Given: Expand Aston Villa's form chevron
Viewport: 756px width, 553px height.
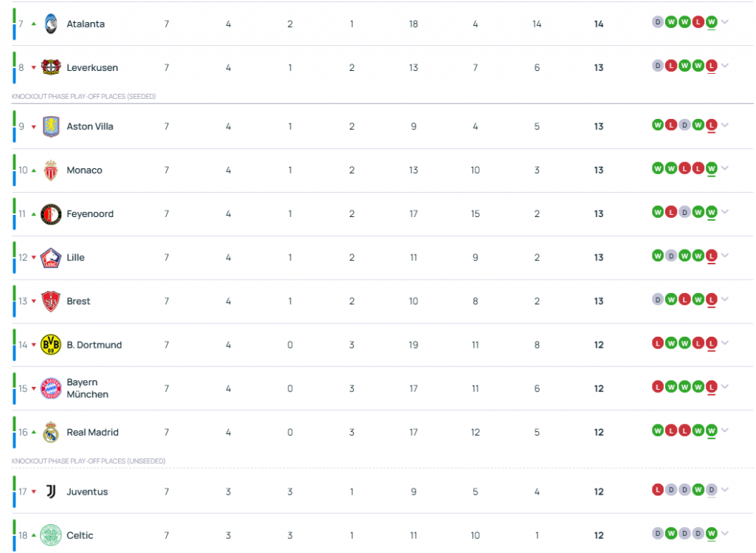Looking at the screenshot, I should [x=725, y=125].
